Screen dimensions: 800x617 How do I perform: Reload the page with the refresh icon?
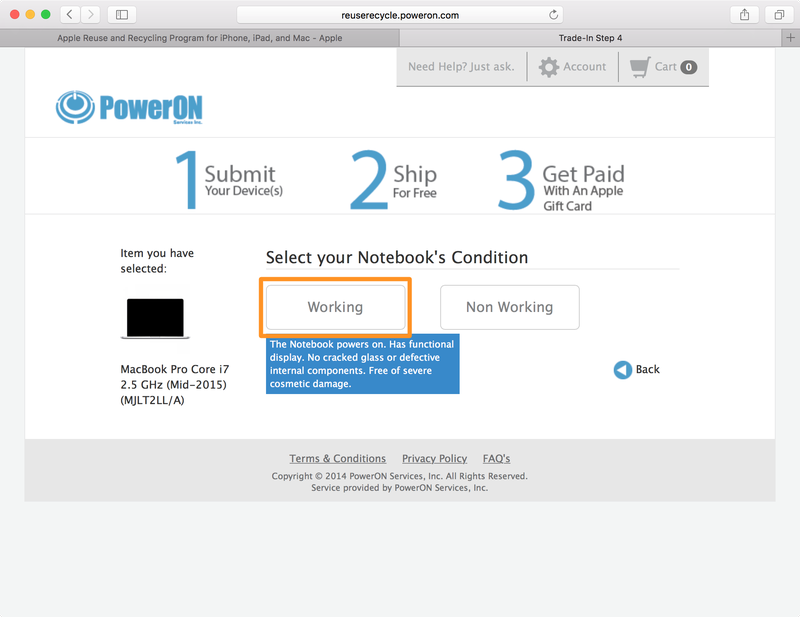pos(554,15)
